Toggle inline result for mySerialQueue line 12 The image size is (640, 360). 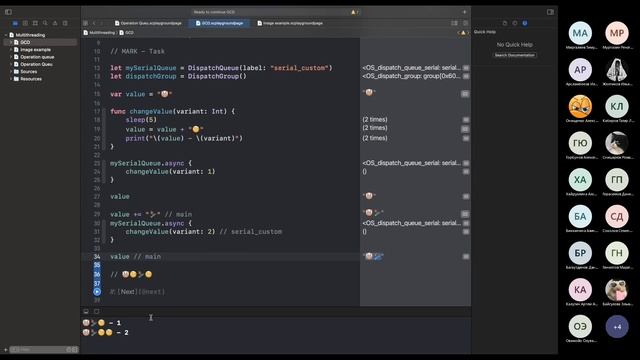click(466, 68)
